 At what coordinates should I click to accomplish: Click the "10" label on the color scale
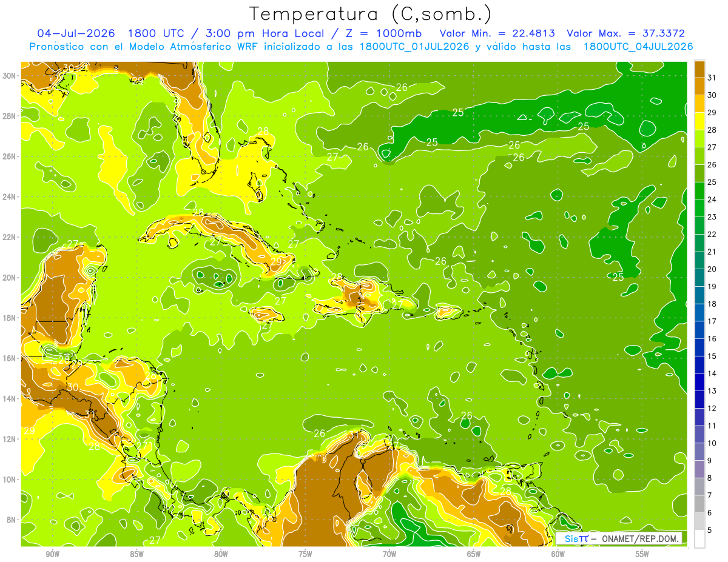tap(712, 443)
